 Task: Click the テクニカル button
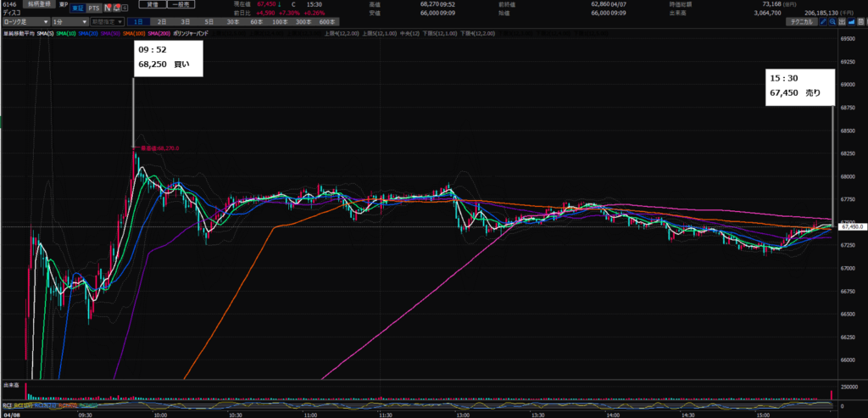pos(801,21)
